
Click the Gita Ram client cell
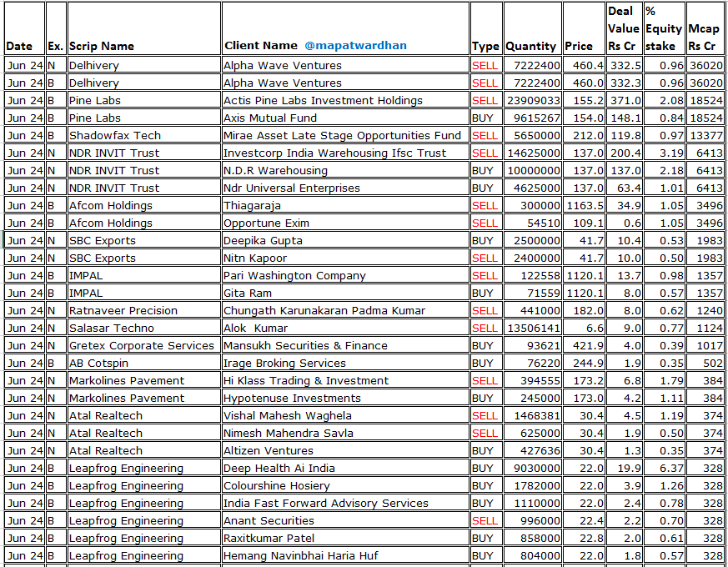tap(345, 293)
